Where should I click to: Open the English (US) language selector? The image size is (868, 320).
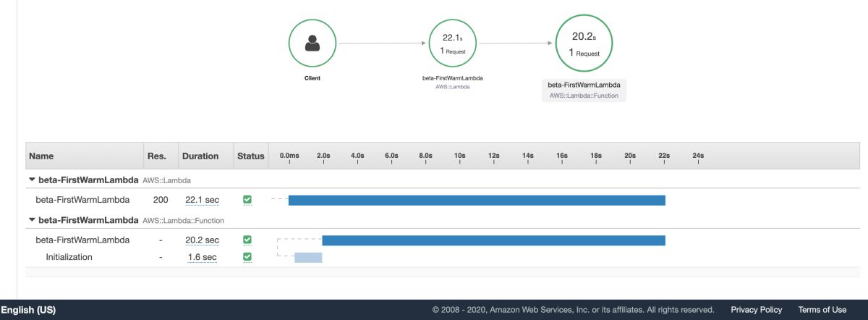click(x=28, y=310)
